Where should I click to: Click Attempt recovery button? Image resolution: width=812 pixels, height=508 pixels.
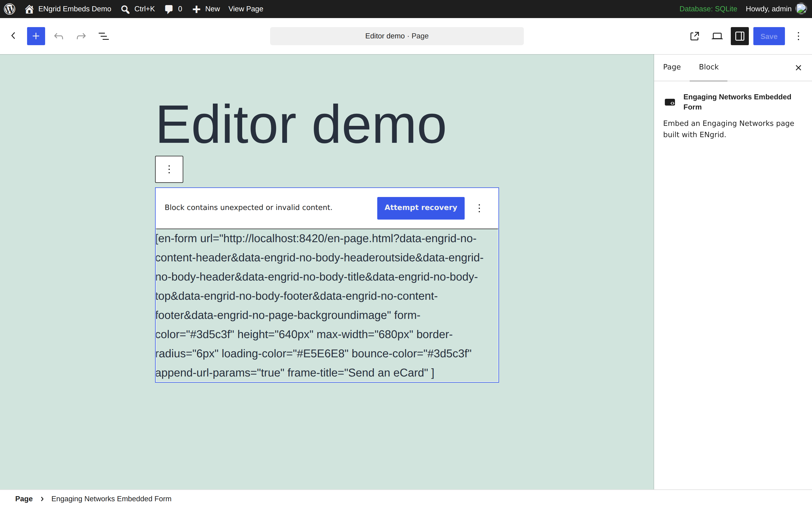pos(421,208)
